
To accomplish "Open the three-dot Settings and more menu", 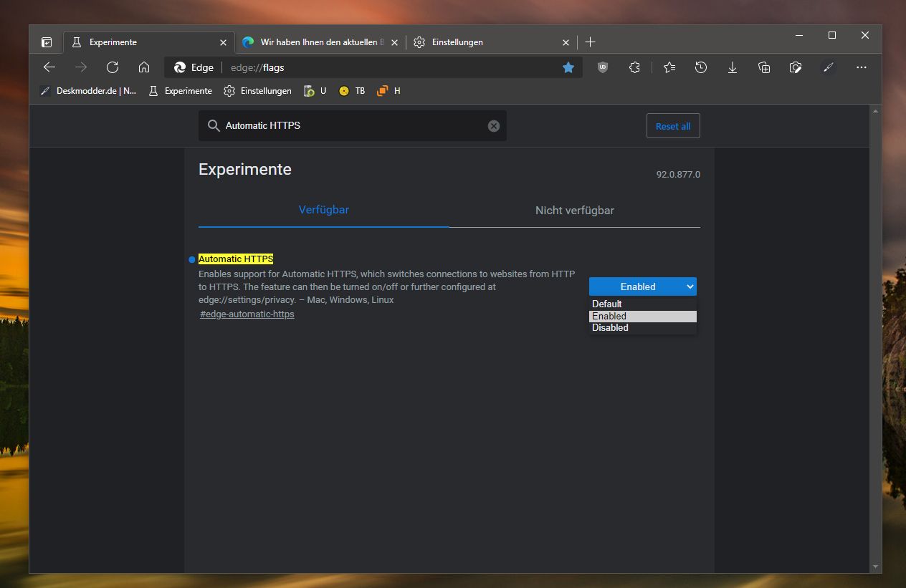I will 862,67.
